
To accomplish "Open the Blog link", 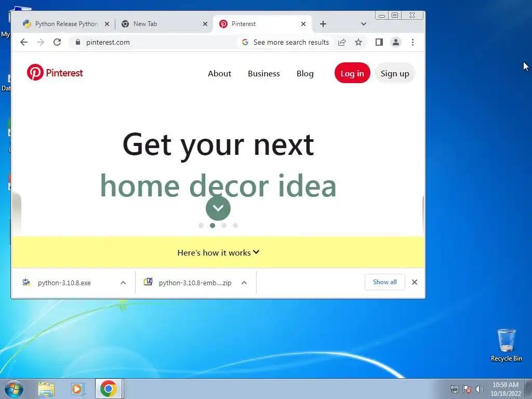I will 305,73.
